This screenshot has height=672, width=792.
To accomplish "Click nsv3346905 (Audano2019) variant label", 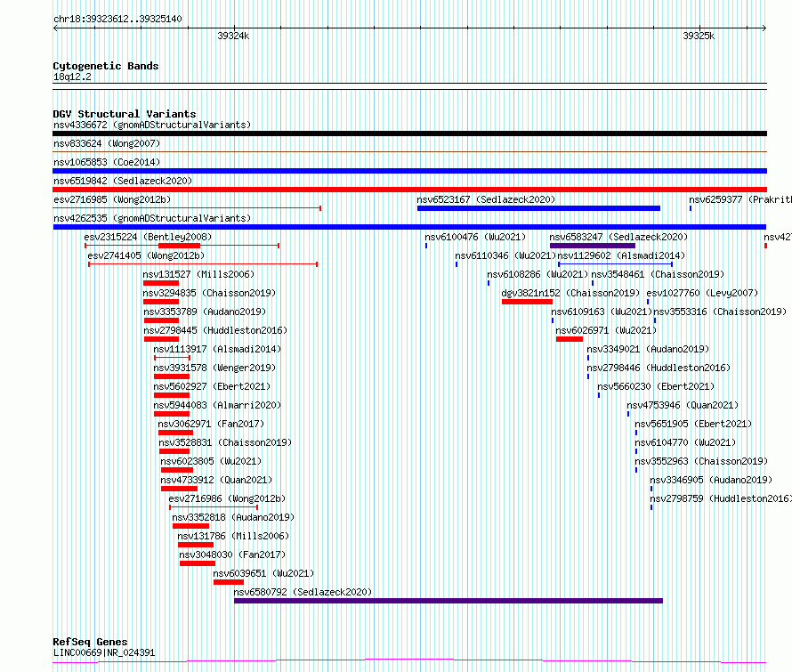I will (x=711, y=480).
